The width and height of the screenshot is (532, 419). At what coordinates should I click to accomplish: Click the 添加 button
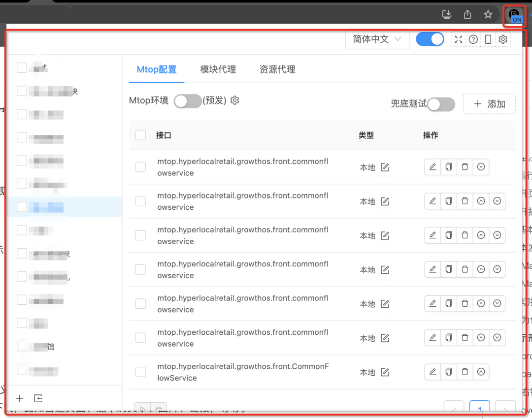pyautogui.click(x=489, y=104)
